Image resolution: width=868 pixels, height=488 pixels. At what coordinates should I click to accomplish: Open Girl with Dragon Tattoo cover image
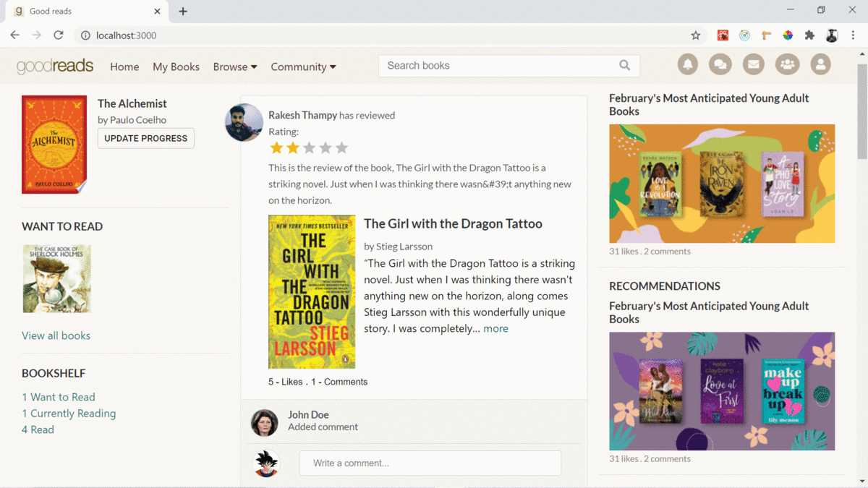coord(312,292)
